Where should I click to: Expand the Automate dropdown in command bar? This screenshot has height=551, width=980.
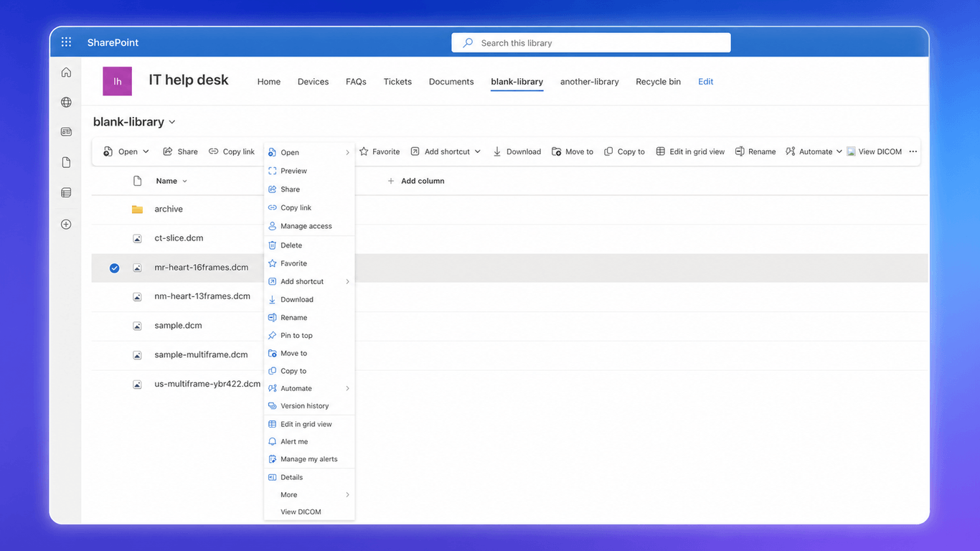click(x=839, y=151)
